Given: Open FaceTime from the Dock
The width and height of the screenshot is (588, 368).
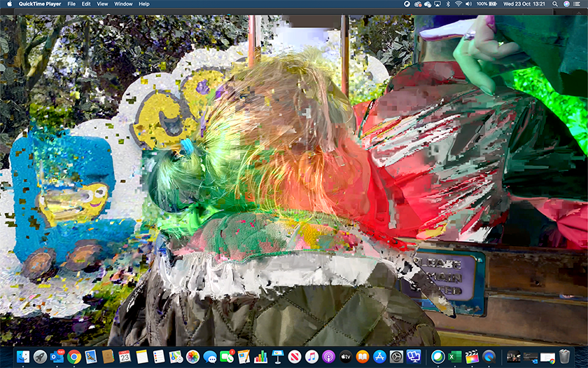Looking at the screenshot, I should click(x=227, y=356).
